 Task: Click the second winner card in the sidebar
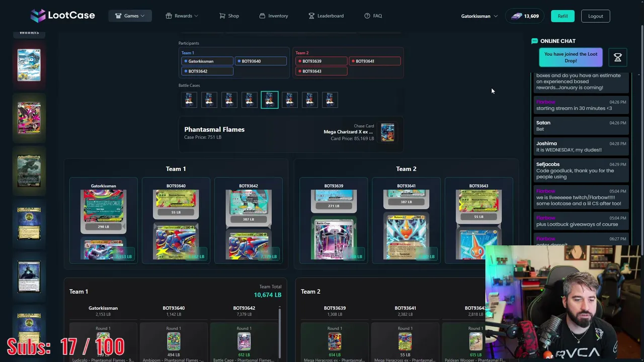(29, 118)
